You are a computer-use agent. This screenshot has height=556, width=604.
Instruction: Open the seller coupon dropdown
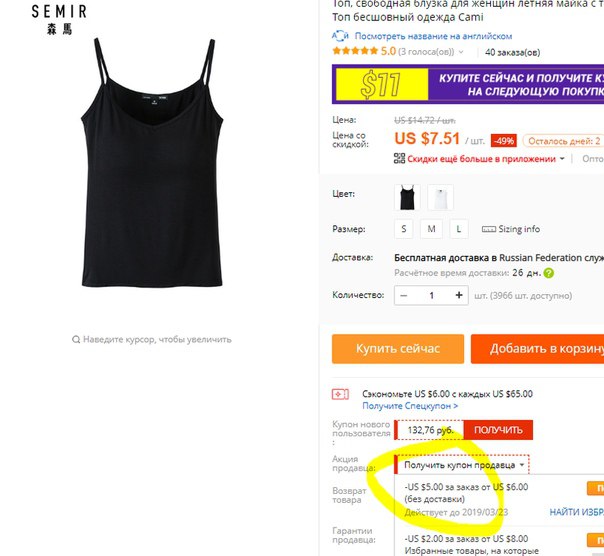point(462,465)
